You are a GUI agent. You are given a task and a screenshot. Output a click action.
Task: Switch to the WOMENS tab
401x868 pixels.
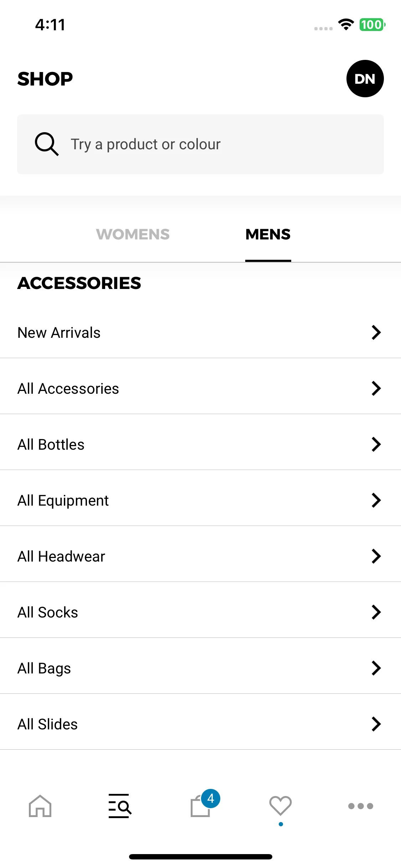133,234
